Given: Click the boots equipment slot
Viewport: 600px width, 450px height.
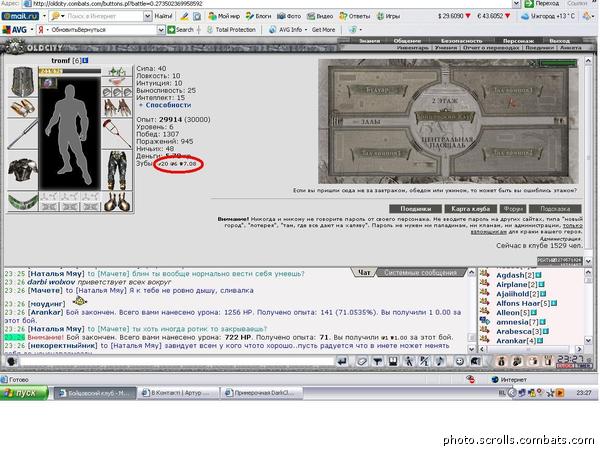Looking at the screenshot, I should (x=117, y=201).
